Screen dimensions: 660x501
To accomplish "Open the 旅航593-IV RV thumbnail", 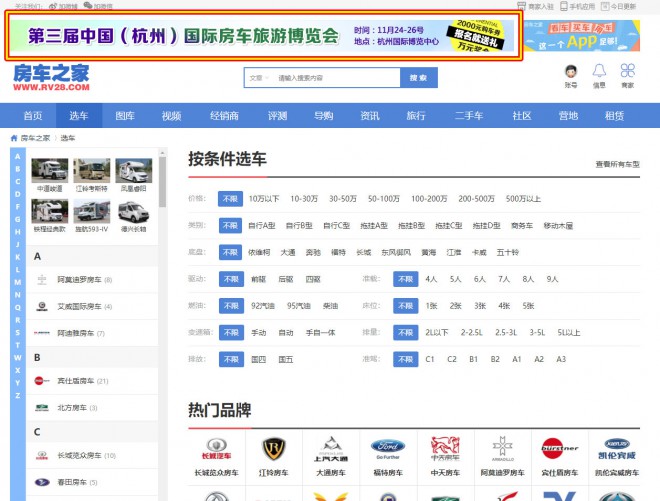I will click(92, 211).
